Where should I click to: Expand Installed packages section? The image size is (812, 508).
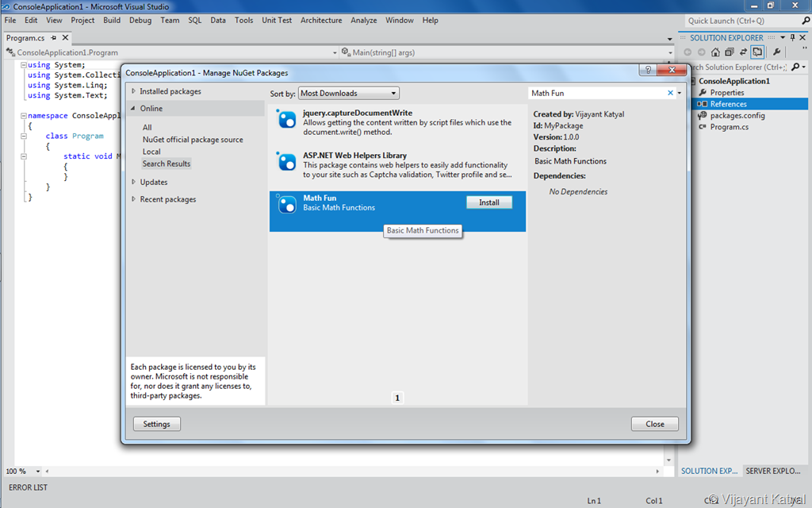click(x=133, y=91)
